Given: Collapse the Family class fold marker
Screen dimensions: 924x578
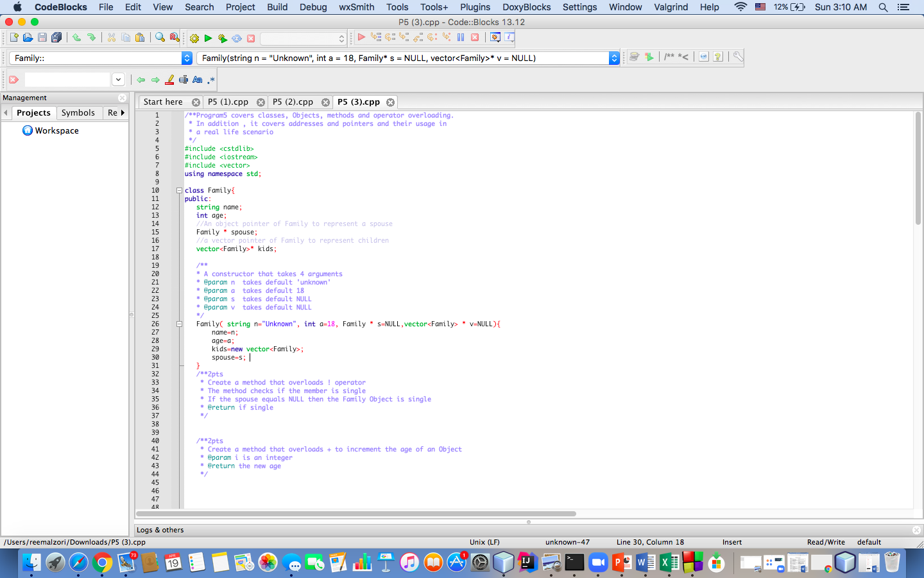Looking at the screenshot, I should (x=179, y=190).
